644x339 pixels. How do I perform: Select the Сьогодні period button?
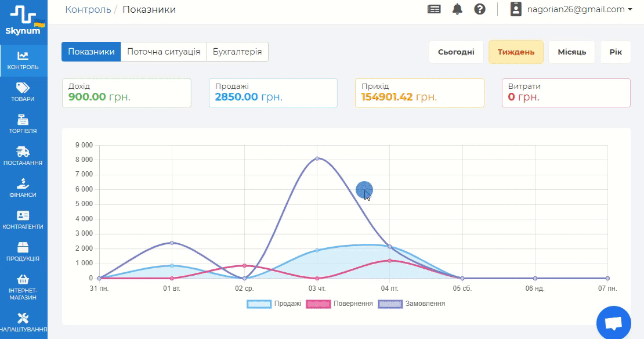(456, 52)
